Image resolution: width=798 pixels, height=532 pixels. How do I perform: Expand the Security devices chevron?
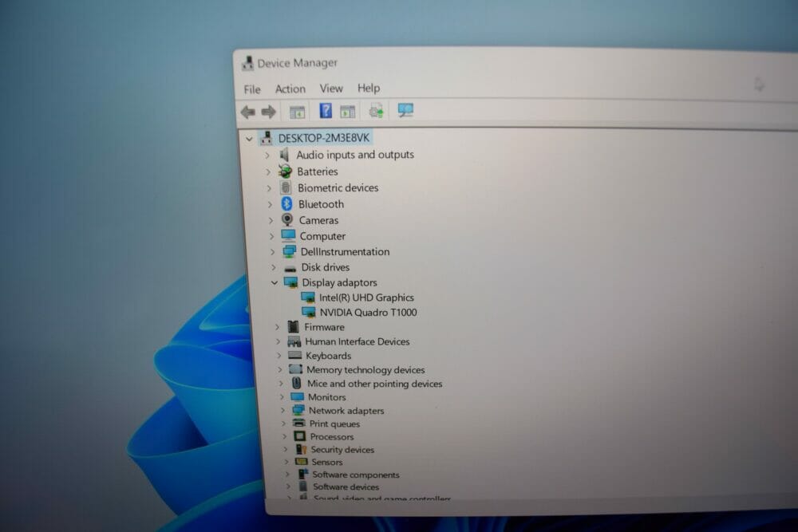coord(286,449)
